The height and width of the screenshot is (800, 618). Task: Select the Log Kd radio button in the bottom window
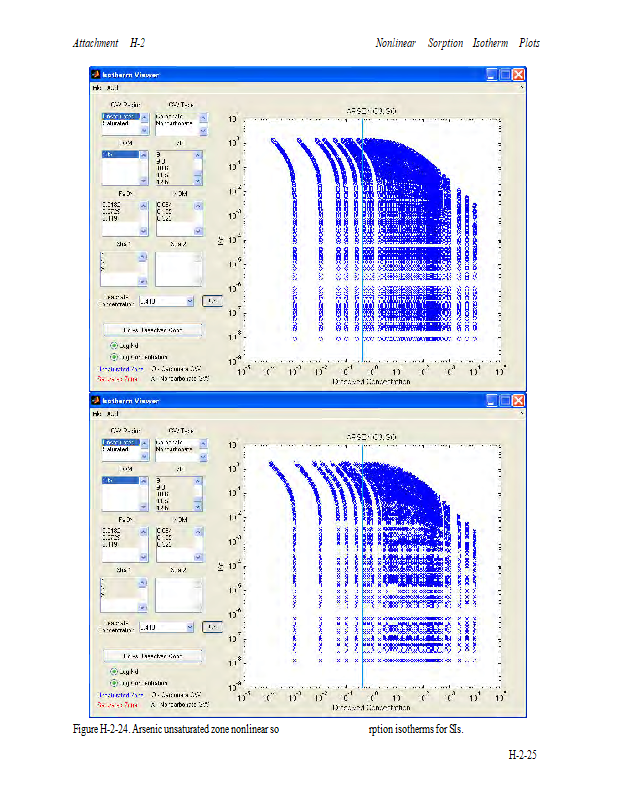pos(114,671)
